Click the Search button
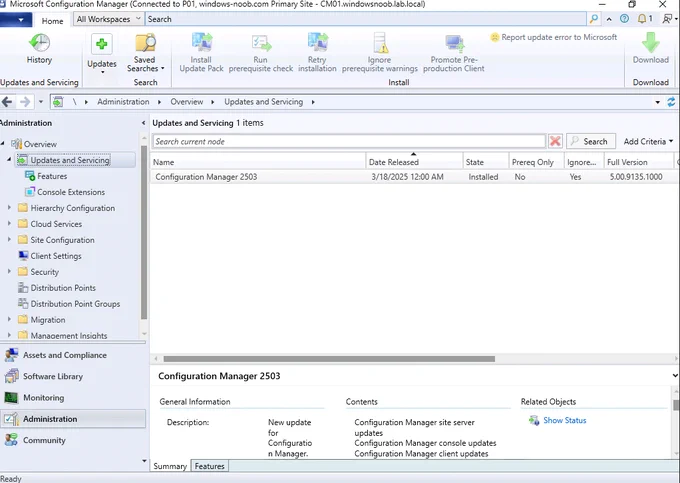Viewport: 680px width, 483px height. [x=590, y=141]
